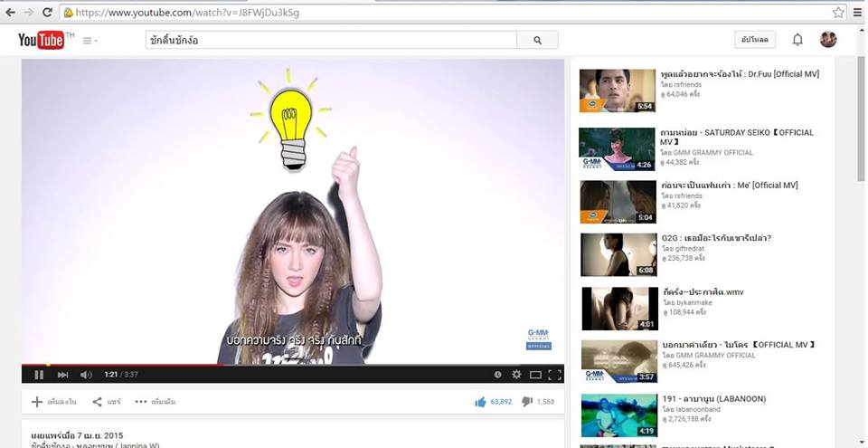Enter fullscreen mode
The image size is (868, 448).
coord(554,375)
